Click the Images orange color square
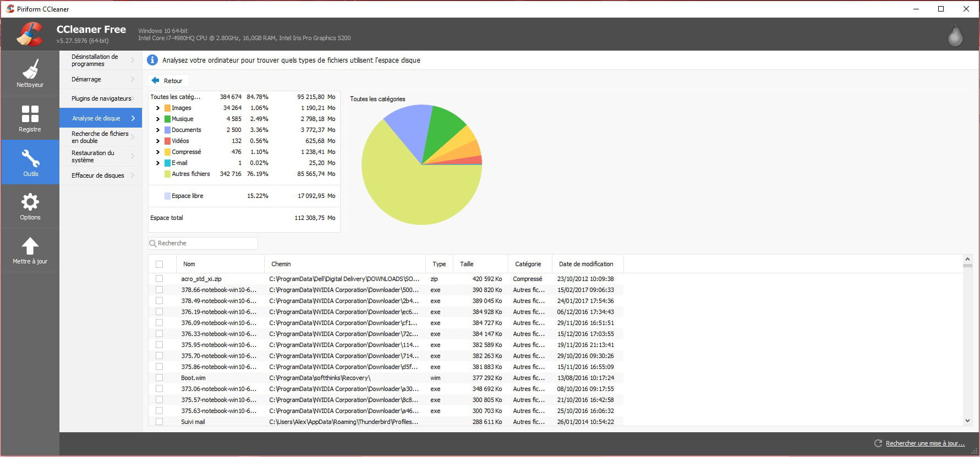Viewport: 980px width, 457px height. click(167, 108)
